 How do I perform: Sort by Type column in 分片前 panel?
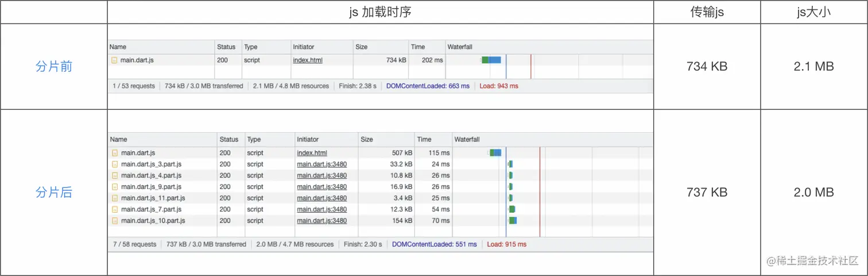[x=265, y=47]
